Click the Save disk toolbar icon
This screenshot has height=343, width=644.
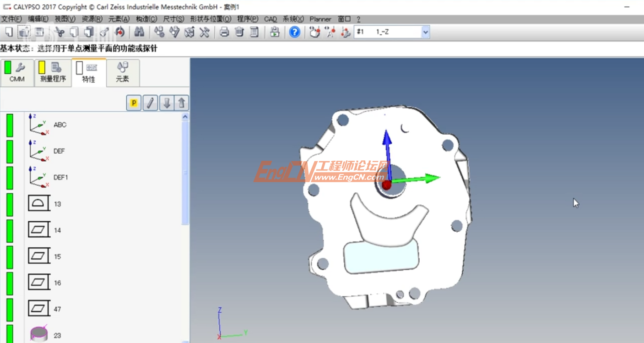(x=40, y=32)
